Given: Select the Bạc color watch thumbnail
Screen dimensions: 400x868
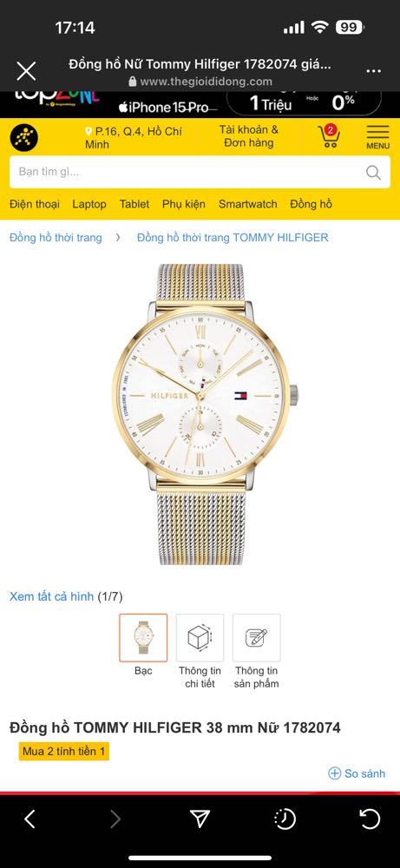Looking at the screenshot, I should [143, 638].
